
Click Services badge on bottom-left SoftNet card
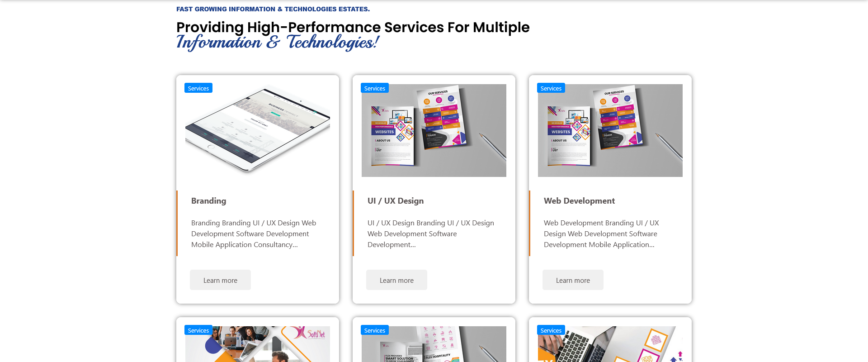198,330
